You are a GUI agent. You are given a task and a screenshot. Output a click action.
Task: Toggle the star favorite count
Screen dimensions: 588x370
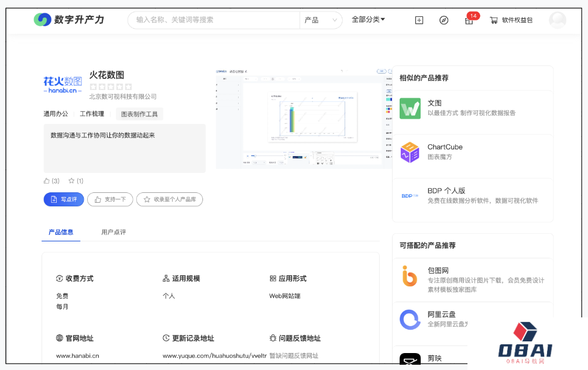[x=75, y=181]
